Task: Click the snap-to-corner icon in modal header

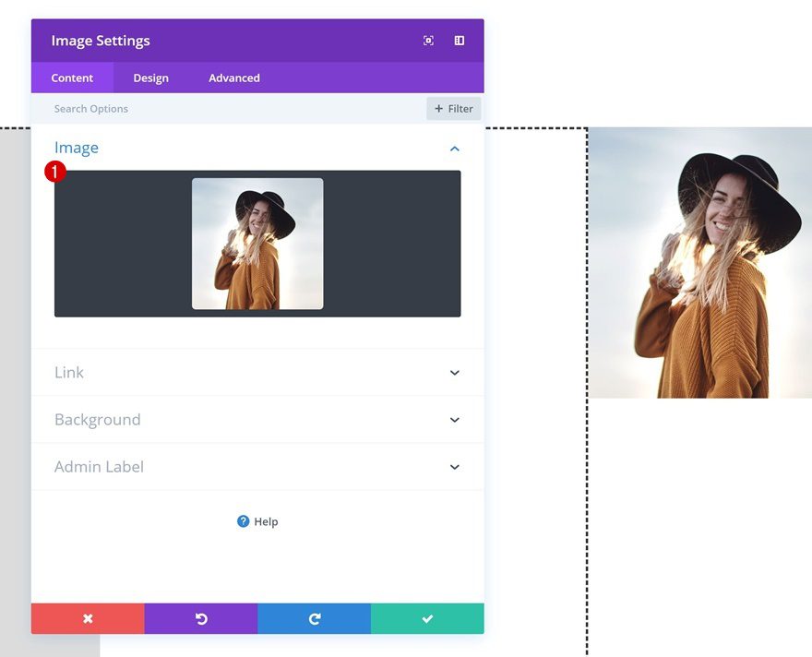Action: click(x=428, y=41)
